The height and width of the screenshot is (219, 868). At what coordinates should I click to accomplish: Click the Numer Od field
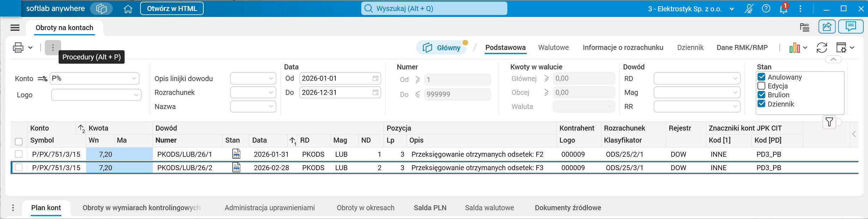(457, 80)
